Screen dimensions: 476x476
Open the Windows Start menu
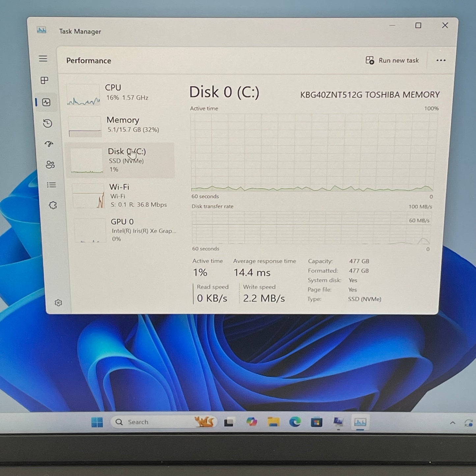(97, 422)
